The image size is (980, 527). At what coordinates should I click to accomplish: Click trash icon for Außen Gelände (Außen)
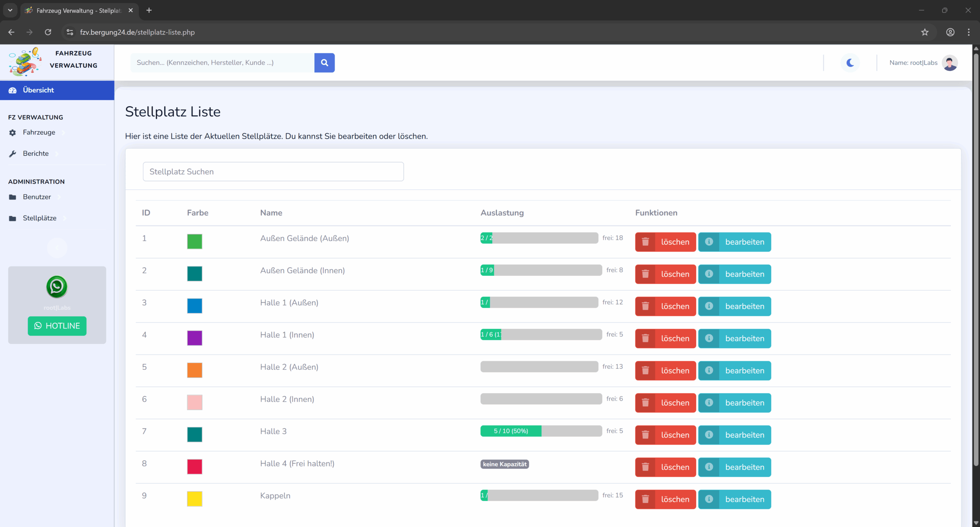645,242
